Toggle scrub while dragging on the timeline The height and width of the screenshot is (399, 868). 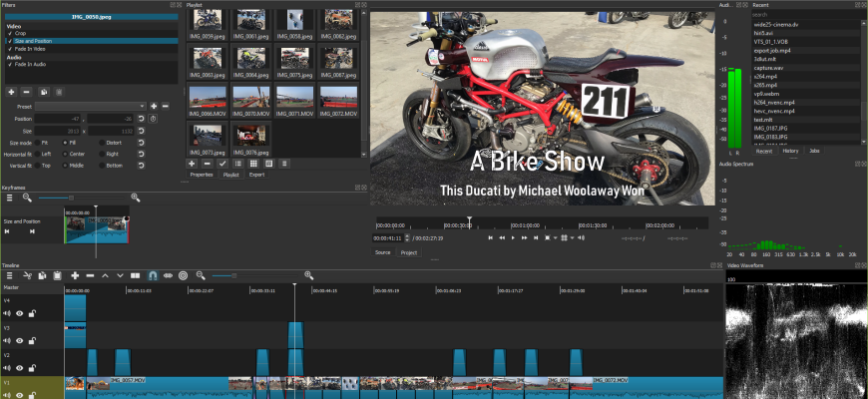tap(168, 275)
